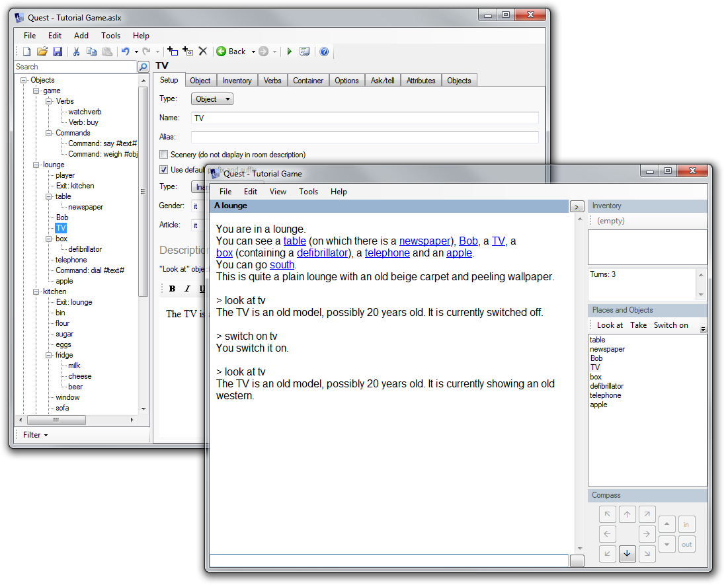Screen dimensions: 728x585
Task: Click the compass north arrow
Action: click(x=627, y=514)
